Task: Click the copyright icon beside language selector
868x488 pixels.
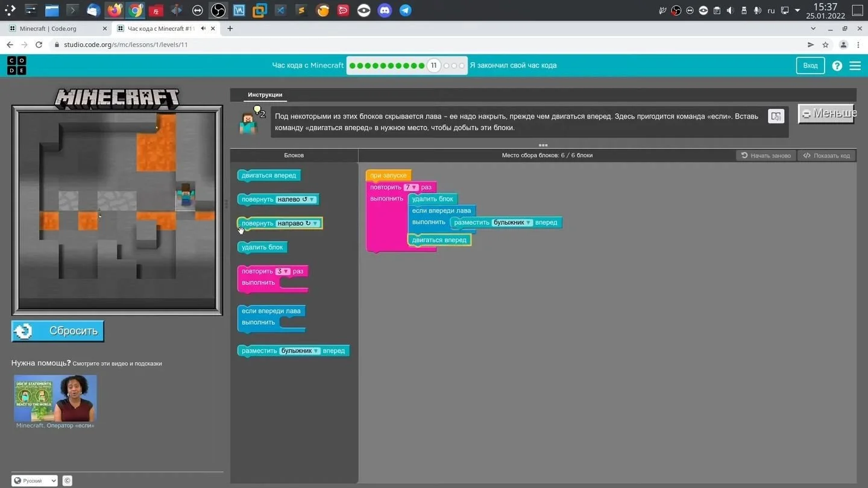Action: 68,481
